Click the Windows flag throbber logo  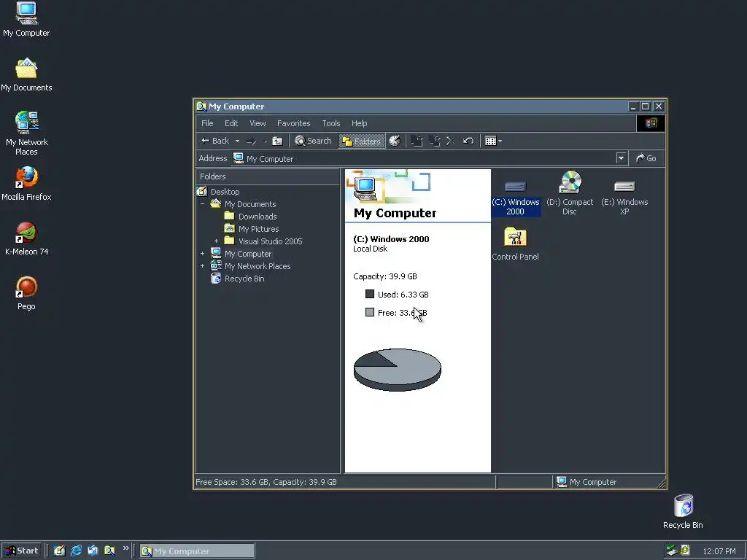(x=650, y=123)
